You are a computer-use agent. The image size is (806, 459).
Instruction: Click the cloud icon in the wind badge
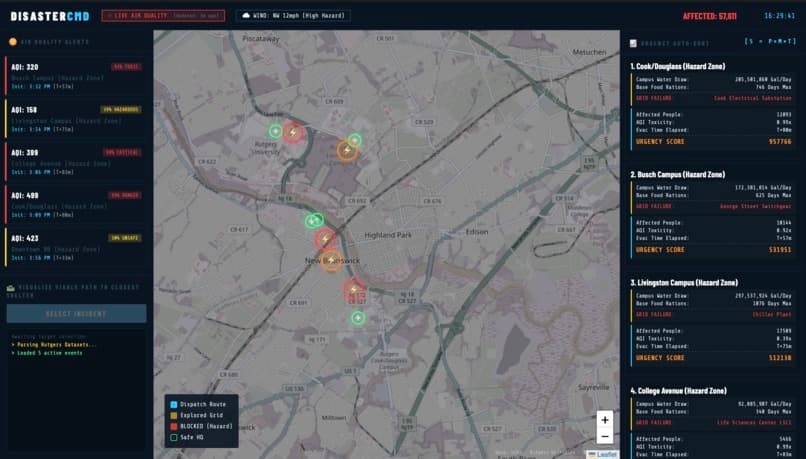[x=246, y=15]
